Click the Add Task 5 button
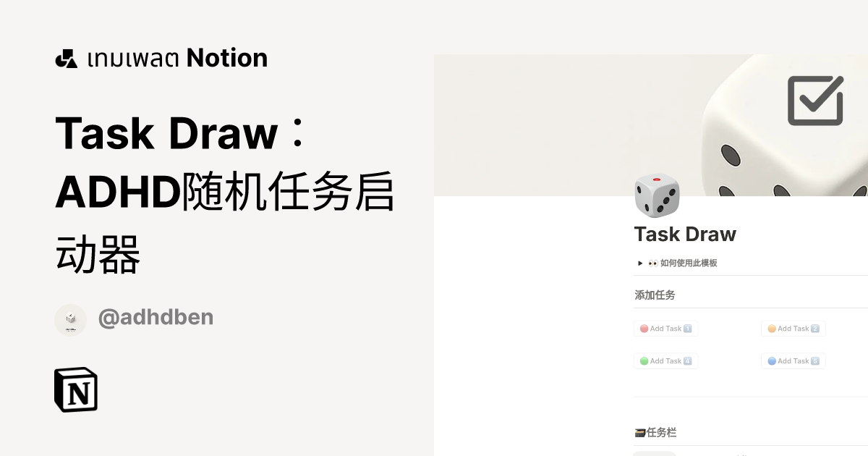 [x=793, y=360]
